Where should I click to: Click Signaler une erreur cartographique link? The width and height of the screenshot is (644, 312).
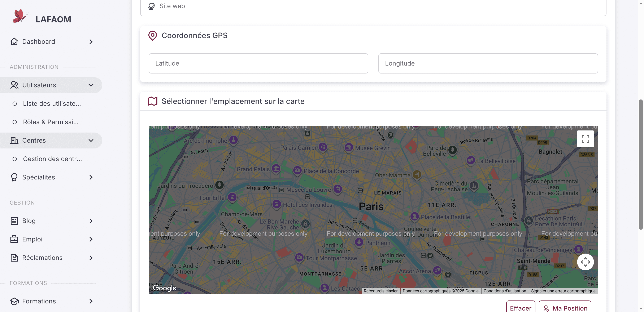click(x=563, y=291)
